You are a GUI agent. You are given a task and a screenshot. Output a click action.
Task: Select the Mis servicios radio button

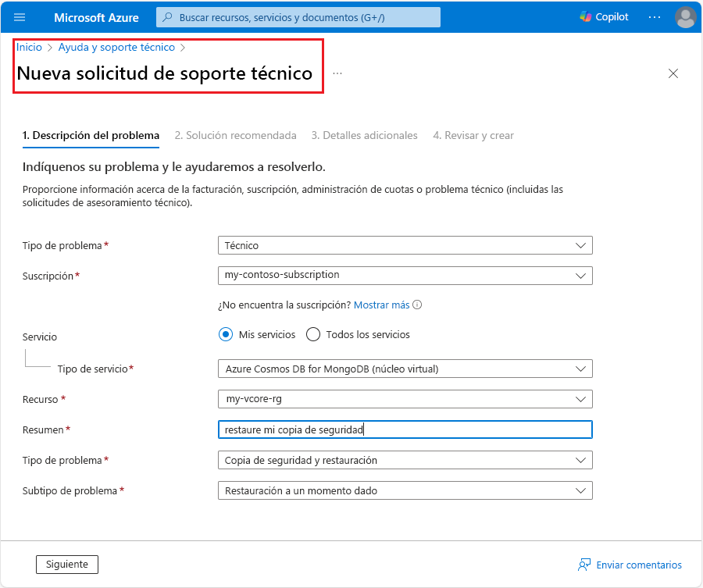coord(225,334)
